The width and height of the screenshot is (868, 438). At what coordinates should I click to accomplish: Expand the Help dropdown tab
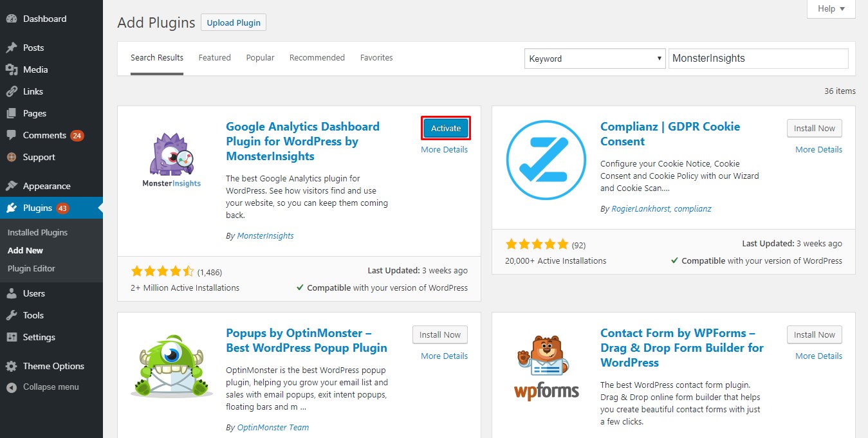831,9
